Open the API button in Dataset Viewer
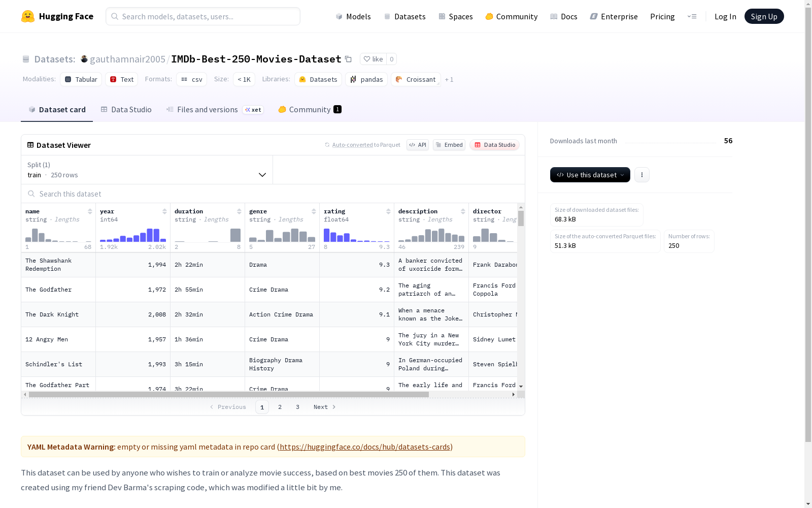This screenshot has height=508, width=812. [x=418, y=145]
